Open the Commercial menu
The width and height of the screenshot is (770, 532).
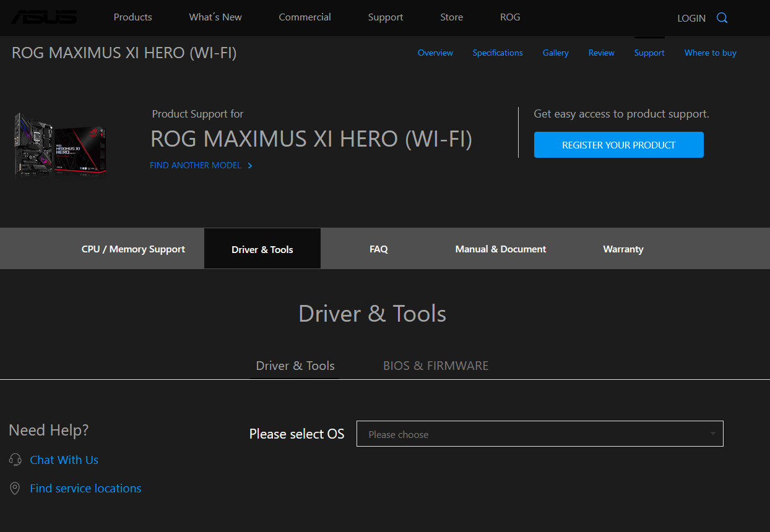tap(305, 17)
